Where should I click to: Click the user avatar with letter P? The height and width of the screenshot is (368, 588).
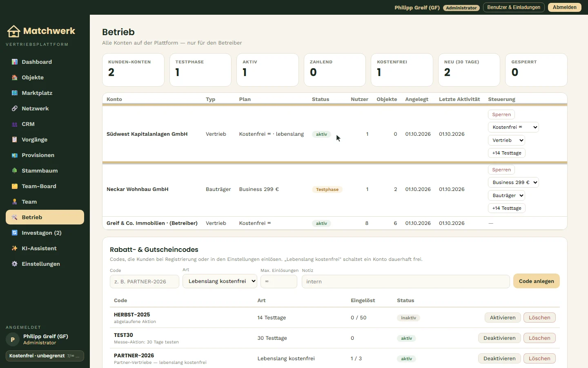coord(13,339)
